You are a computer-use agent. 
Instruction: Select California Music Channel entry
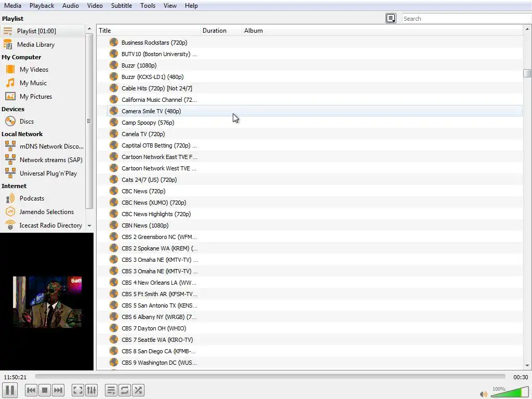click(x=314, y=100)
